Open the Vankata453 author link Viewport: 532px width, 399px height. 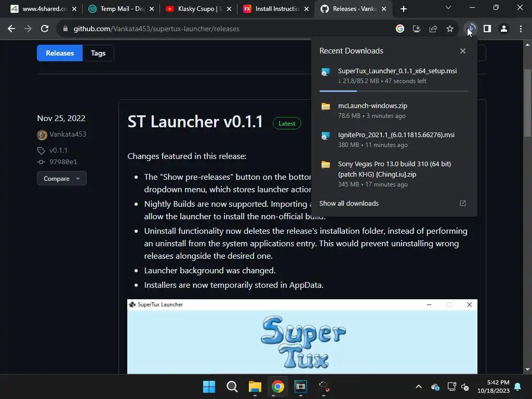coord(68,135)
